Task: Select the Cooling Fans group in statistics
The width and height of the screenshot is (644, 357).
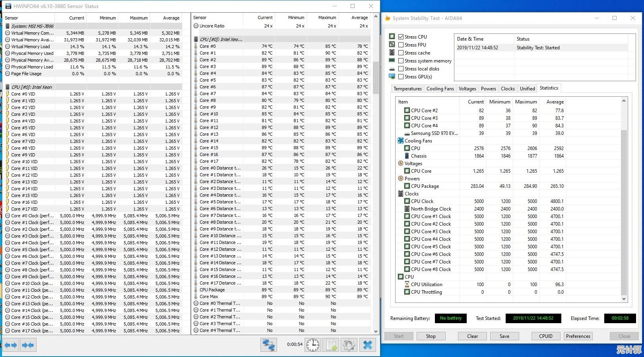Action: [418, 141]
